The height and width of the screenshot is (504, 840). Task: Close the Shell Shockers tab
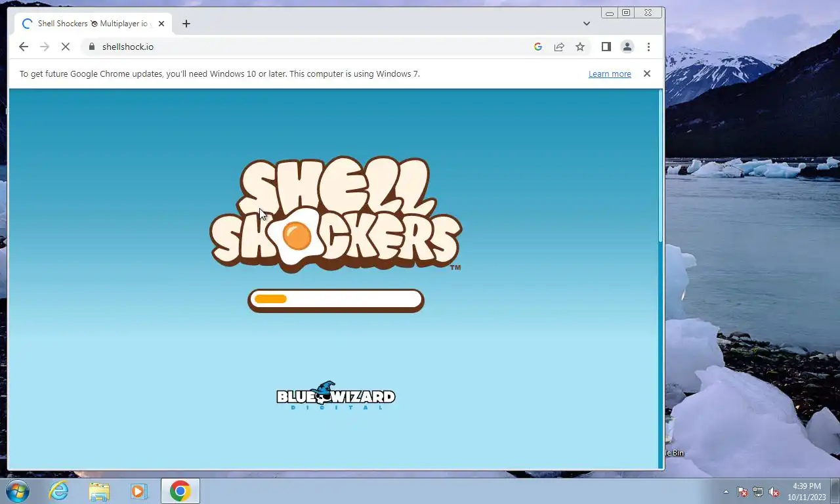pos(161,24)
